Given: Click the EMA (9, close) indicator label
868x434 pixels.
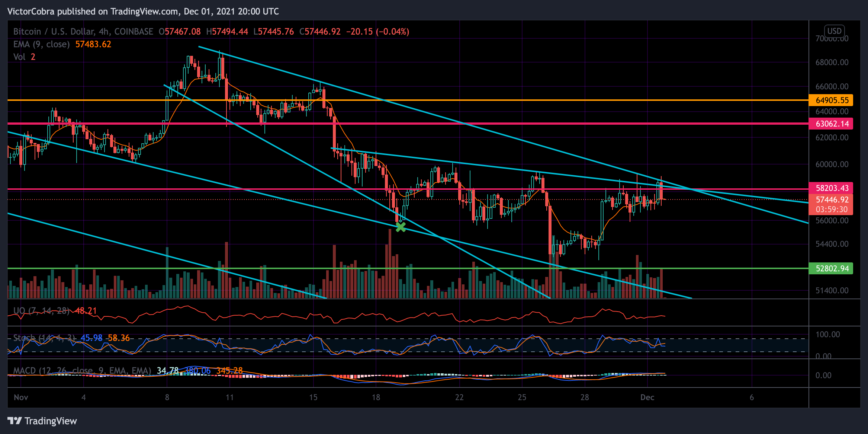Looking at the screenshot, I should pos(42,44).
